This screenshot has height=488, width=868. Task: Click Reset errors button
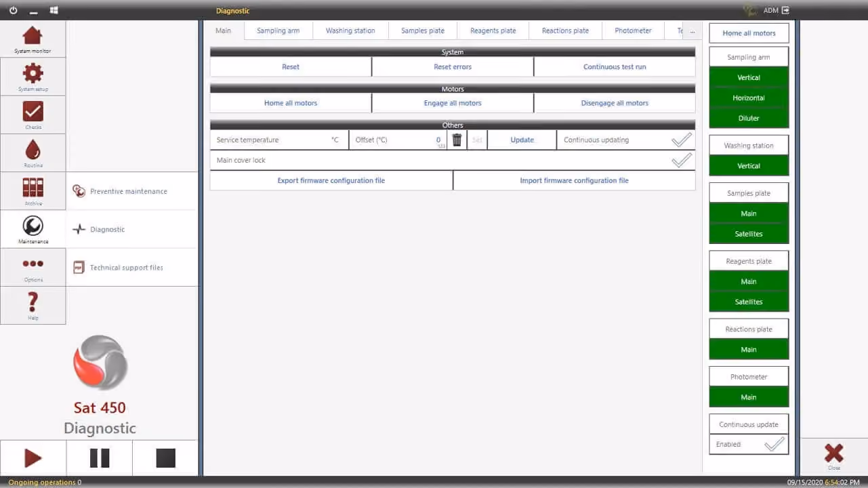tap(453, 66)
